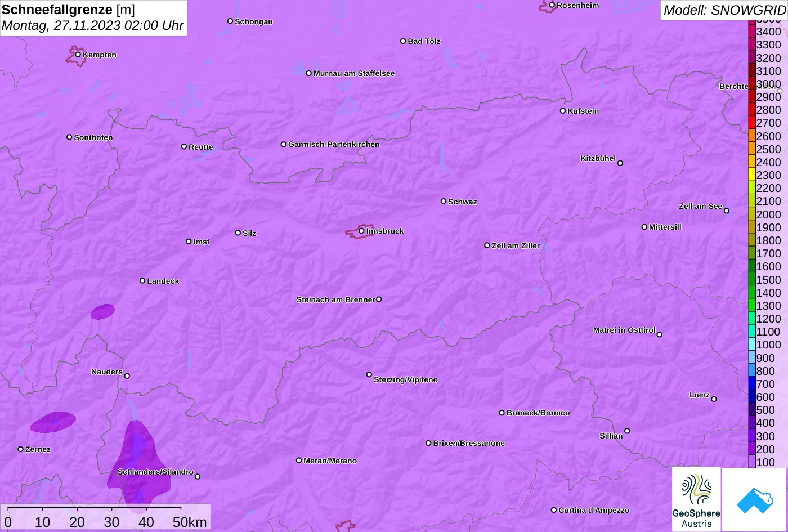Click the date Montag, 27.11.2023 02:00 Uhr
This screenshot has width=788, height=532.
pyautogui.click(x=93, y=25)
